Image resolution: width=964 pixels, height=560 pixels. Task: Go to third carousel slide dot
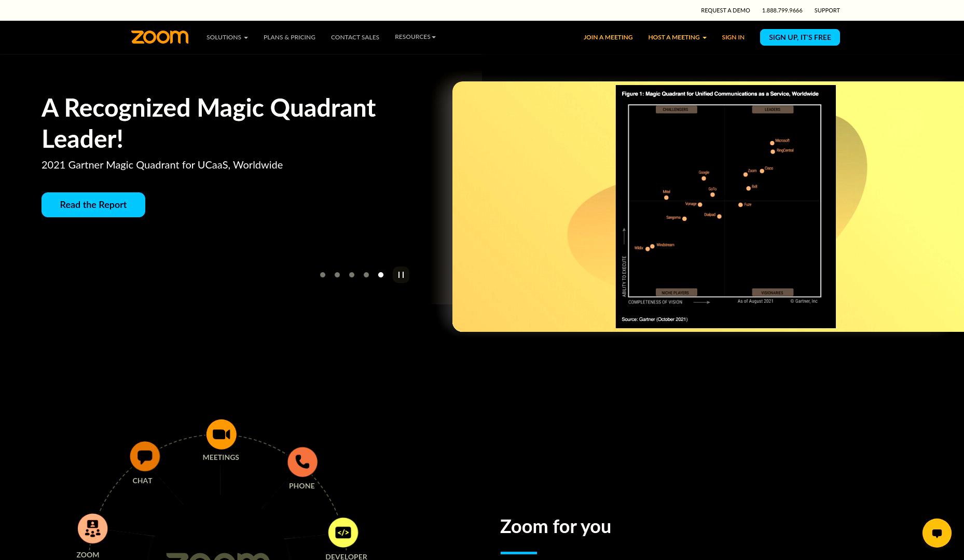pyautogui.click(x=352, y=275)
